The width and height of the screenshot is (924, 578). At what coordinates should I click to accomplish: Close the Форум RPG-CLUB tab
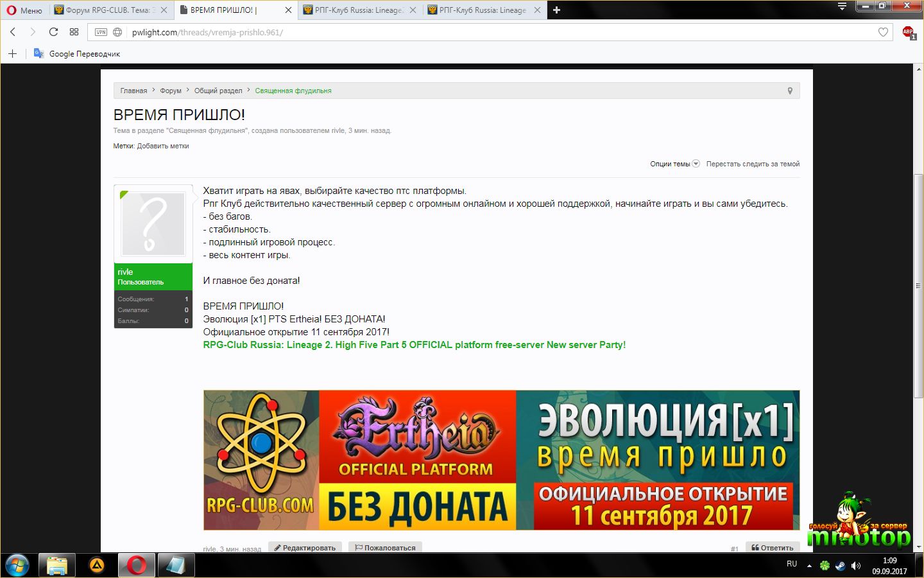pos(164,10)
